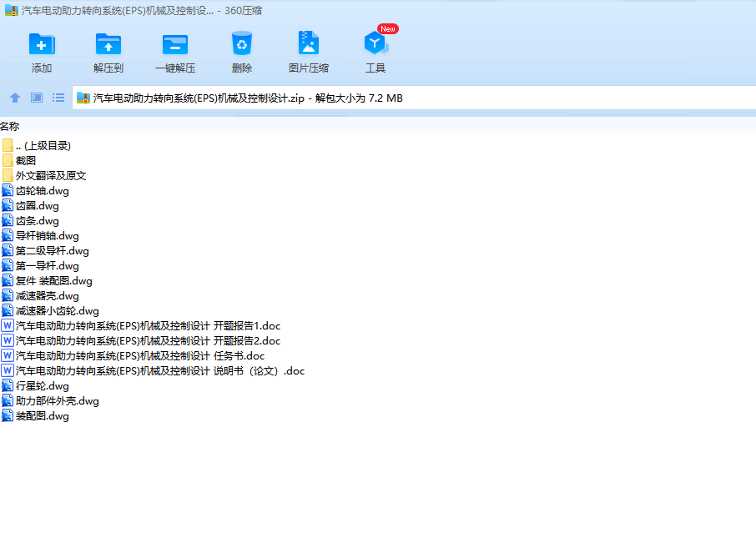The image size is (756, 558).
Task: Click the dwg icon beside 减速器壳.dwg
Action: 8,295
